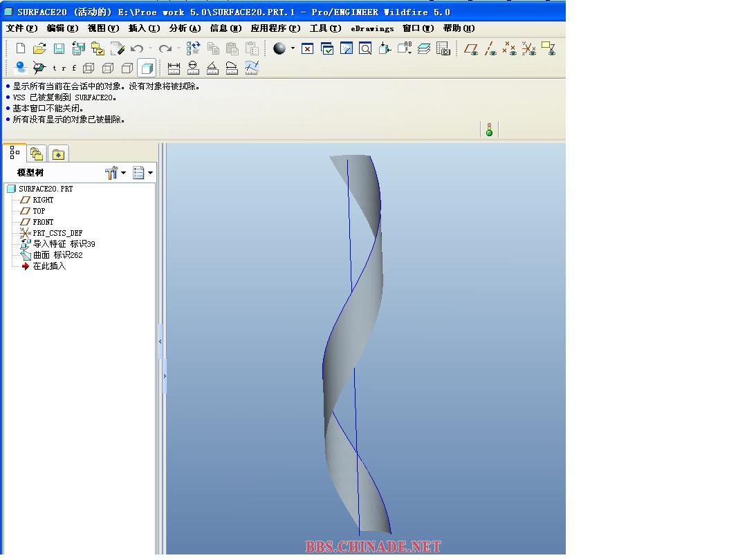Switch to the Folder Browser tab

coord(36,153)
